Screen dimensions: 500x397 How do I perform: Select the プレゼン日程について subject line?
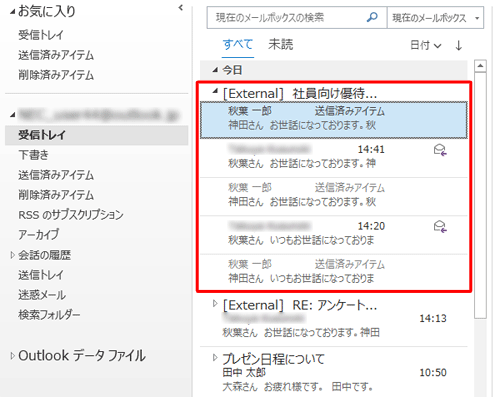[x=273, y=359]
